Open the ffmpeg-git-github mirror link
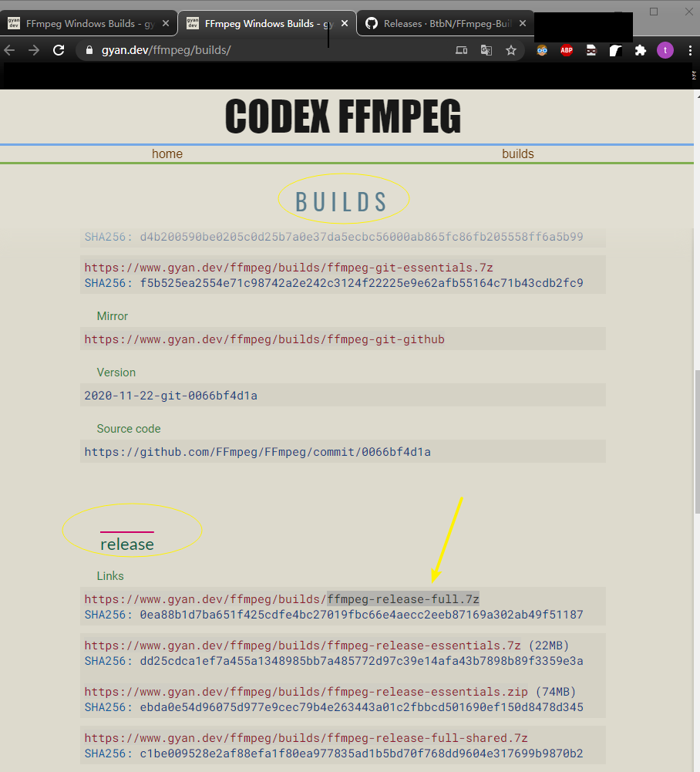 click(264, 339)
